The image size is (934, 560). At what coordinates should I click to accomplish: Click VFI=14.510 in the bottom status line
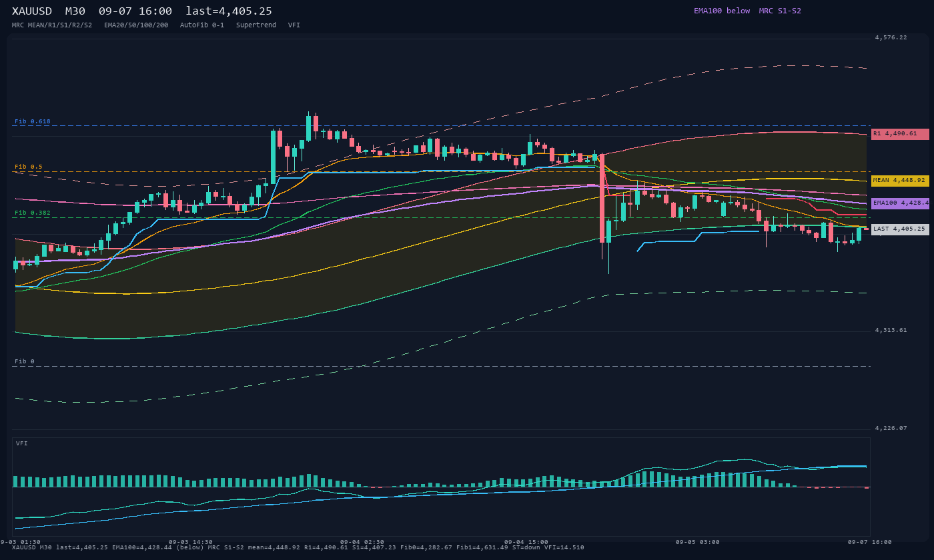click(564, 547)
